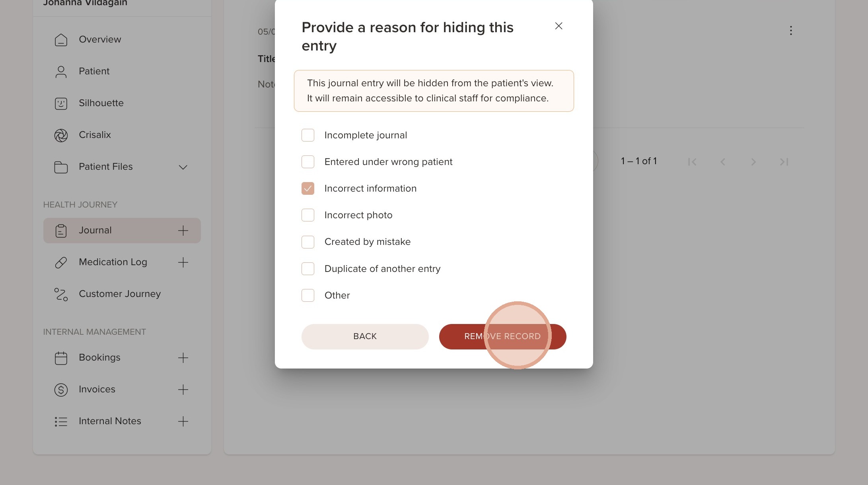Close the hide-entry reason dialog

(x=559, y=26)
